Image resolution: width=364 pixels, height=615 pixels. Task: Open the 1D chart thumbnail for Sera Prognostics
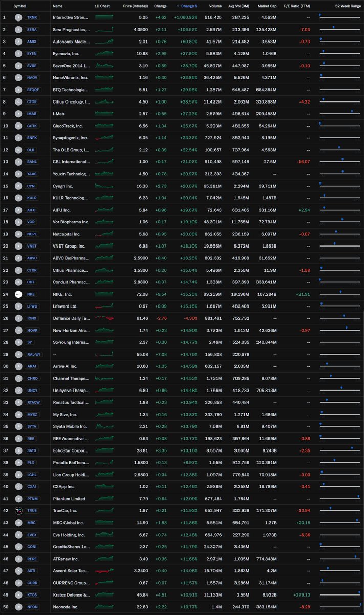click(104, 29)
